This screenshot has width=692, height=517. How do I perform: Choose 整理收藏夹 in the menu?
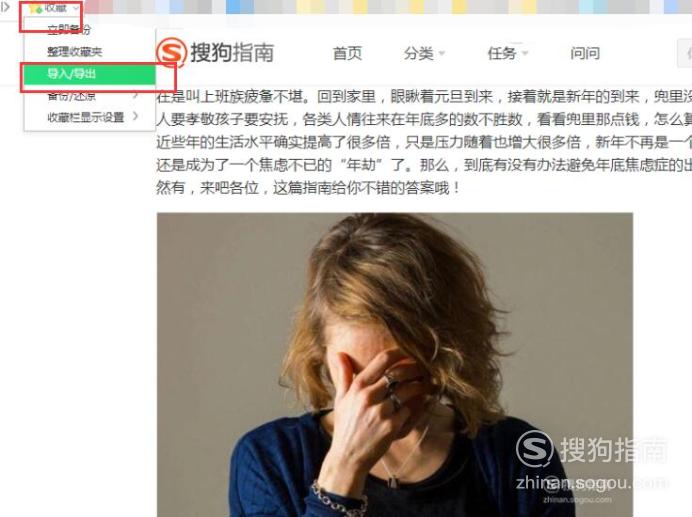(x=75, y=52)
